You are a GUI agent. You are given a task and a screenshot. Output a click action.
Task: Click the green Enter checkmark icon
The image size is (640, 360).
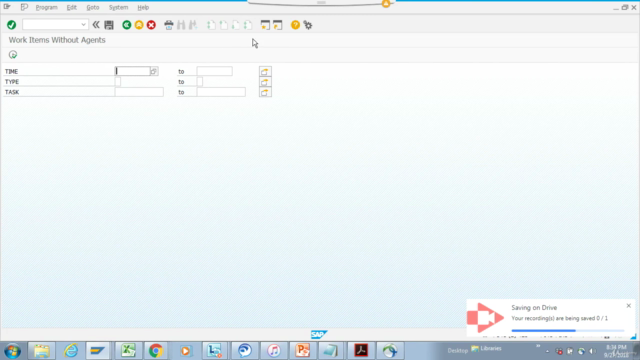coord(11,25)
